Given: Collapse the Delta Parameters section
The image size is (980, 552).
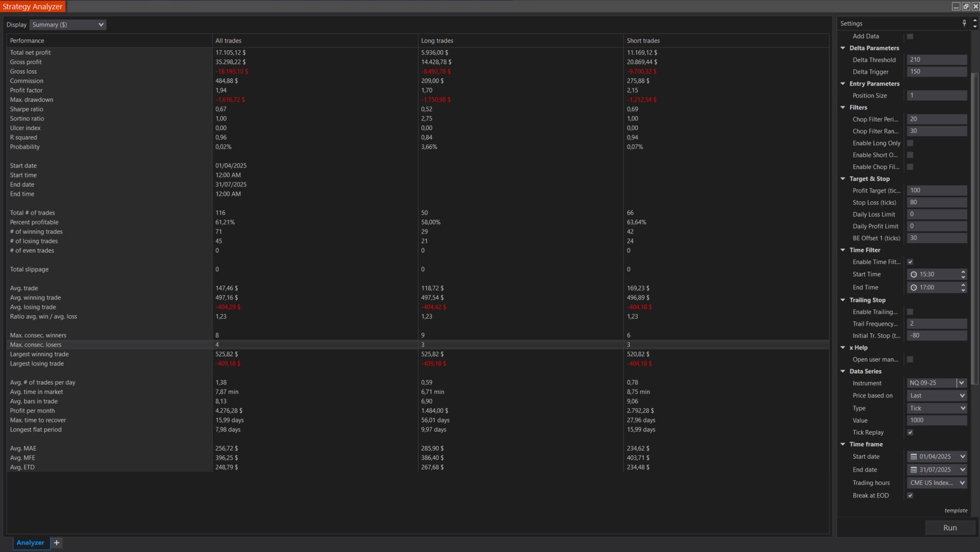Looking at the screenshot, I should pos(843,48).
